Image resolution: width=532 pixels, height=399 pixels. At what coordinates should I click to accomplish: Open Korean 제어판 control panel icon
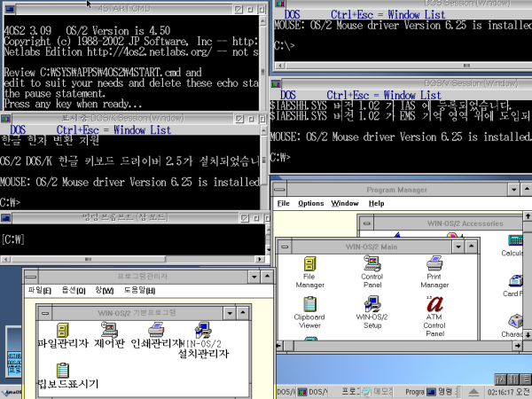pyautogui.click(x=111, y=329)
